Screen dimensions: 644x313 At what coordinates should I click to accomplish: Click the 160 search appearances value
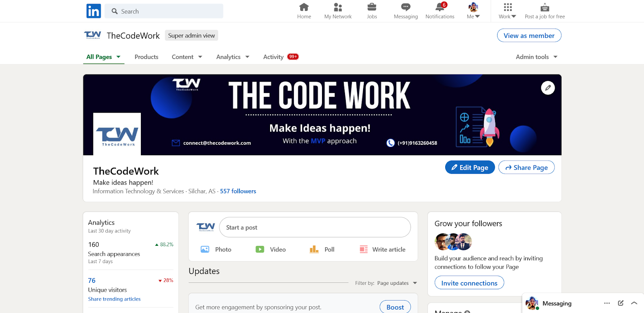click(x=93, y=245)
